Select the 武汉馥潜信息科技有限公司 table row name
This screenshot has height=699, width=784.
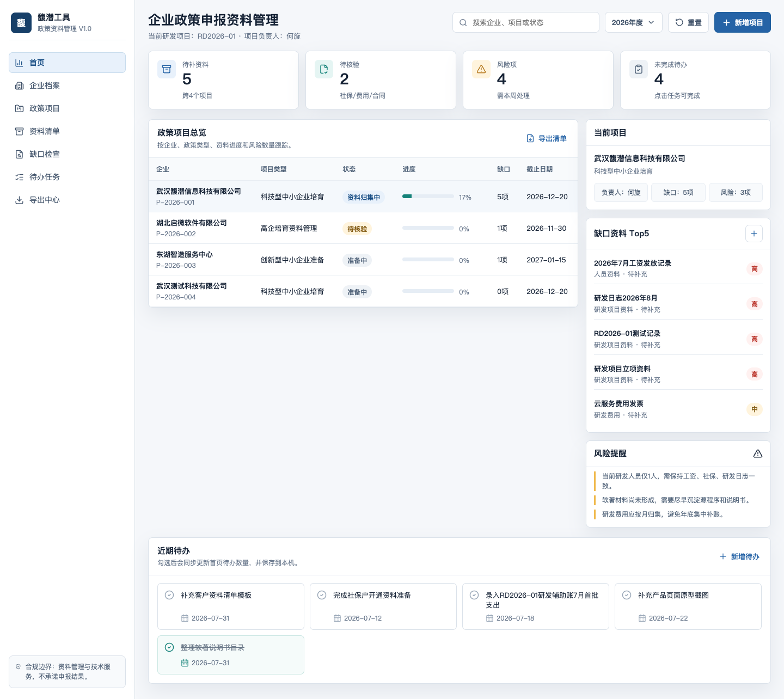pyautogui.click(x=199, y=192)
